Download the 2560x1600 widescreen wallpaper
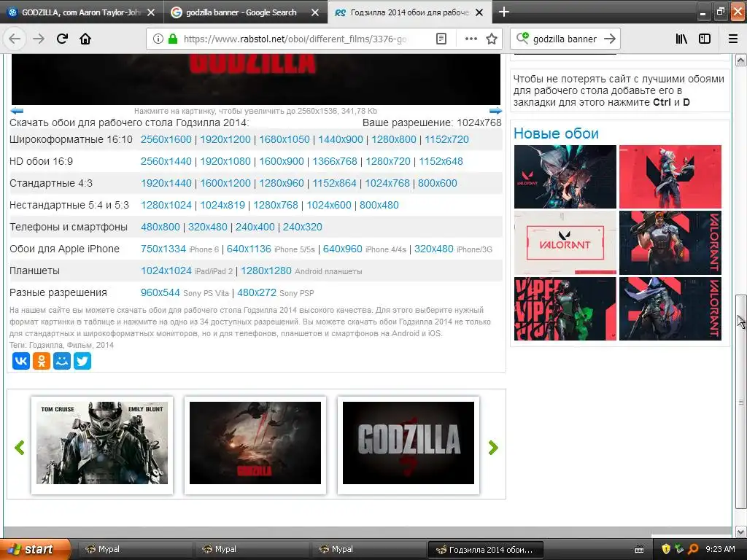 tap(166, 139)
